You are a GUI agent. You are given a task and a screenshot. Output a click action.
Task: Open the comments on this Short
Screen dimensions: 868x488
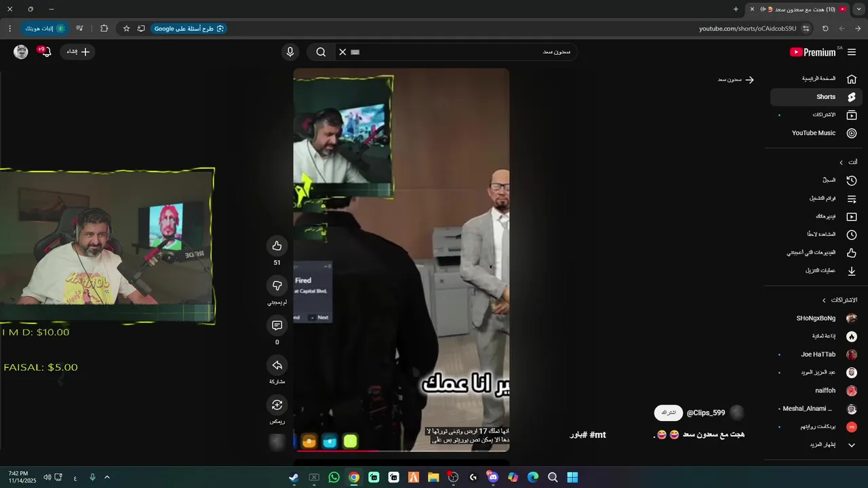[277, 325]
